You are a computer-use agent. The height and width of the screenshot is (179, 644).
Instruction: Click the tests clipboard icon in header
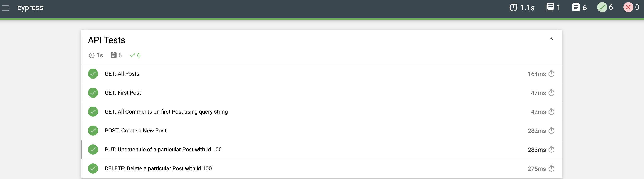tap(576, 7)
